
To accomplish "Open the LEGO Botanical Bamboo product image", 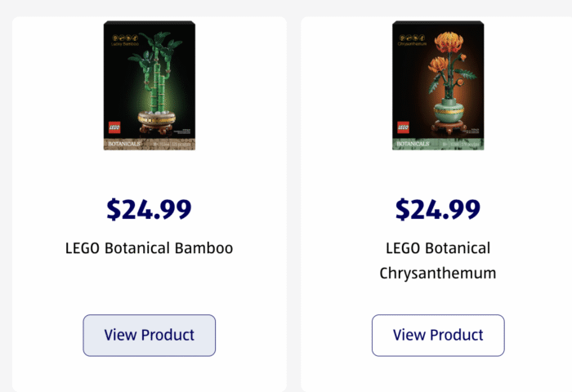I will click(x=150, y=86).
